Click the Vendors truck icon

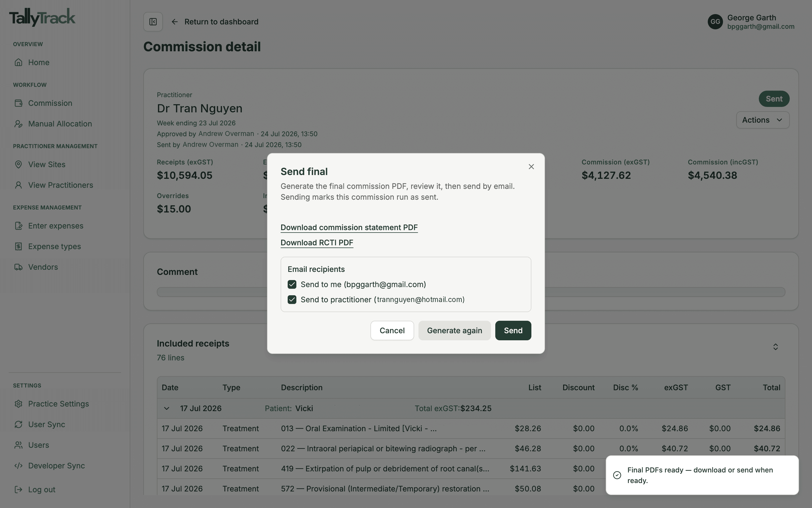point(18,267)
